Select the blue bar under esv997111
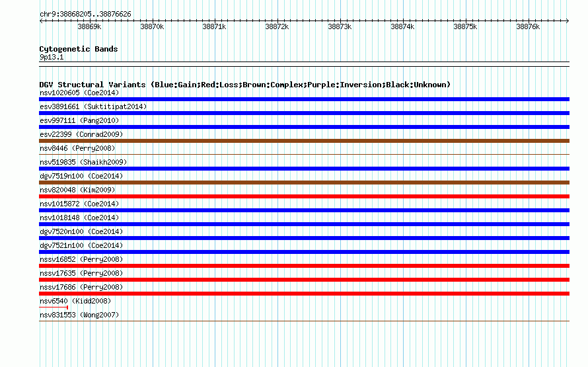The height and width of the screenshot is (367, 588). click(x=304, y=127)
